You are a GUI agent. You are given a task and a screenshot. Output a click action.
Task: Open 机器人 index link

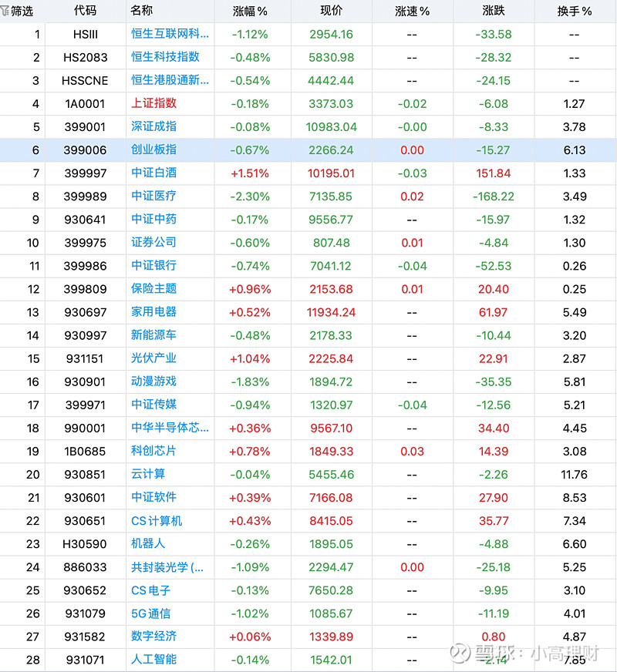click(x=148, y=543)
